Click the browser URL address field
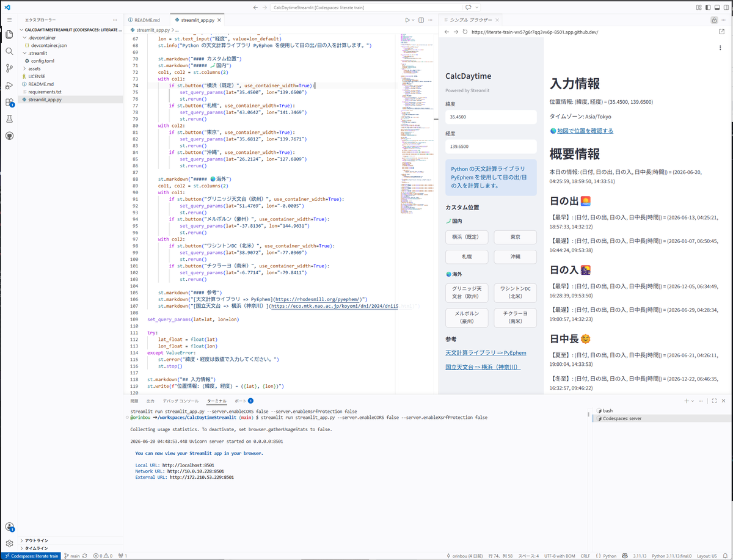Screen dimensions: 733x560 pos(593,32)
